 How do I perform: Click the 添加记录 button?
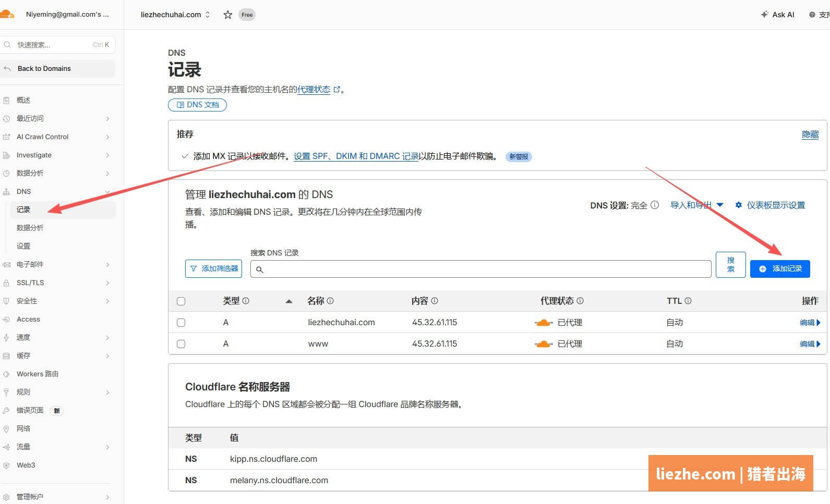pos(780,268)
